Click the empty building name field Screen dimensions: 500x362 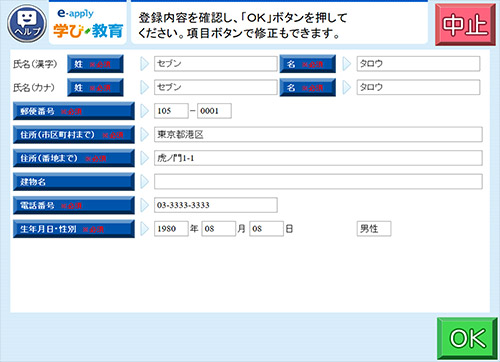pos(318,182)
